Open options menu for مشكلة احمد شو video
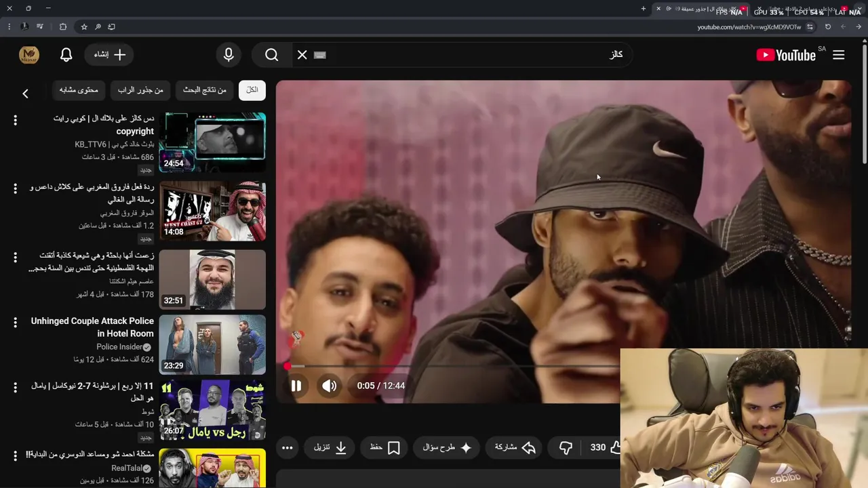This screenshot has width=868, height=488. tap(15, 456)
